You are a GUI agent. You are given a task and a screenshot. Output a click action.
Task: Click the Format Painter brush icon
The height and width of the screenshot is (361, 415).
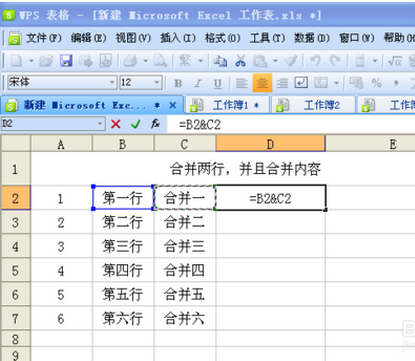coord(291,61)
